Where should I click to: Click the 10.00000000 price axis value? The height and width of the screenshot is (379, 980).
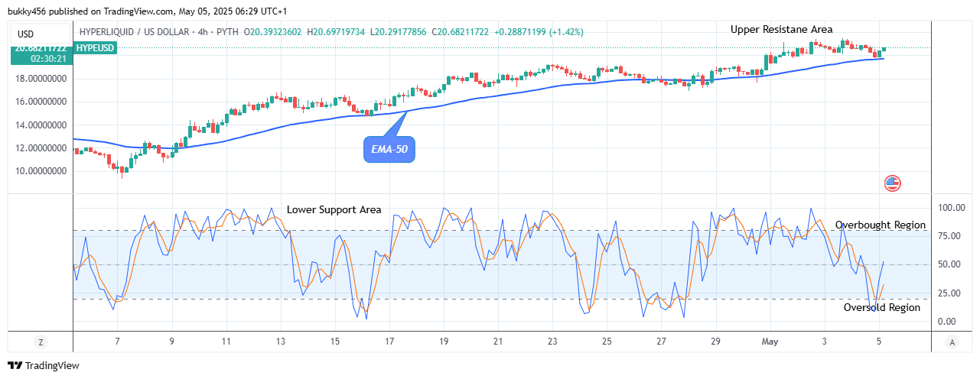41,171
